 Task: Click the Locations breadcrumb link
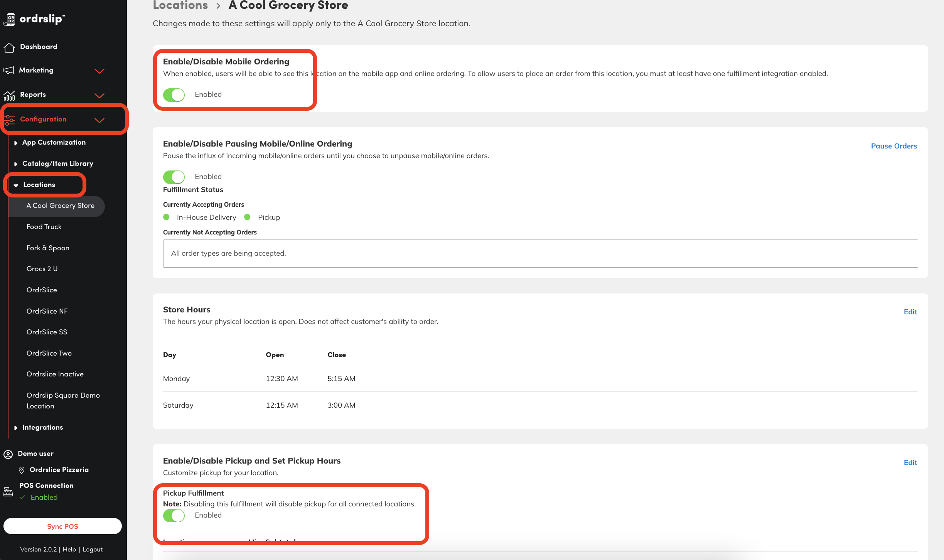point(180,5)
